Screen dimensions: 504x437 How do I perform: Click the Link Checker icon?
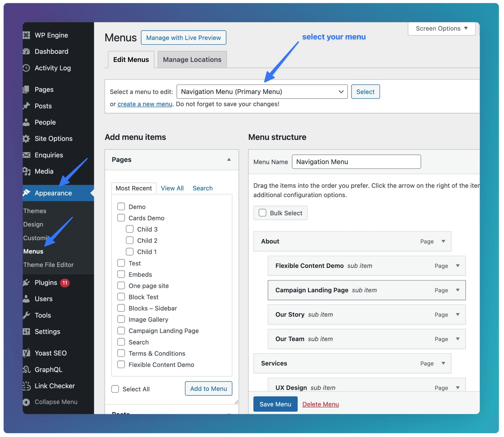tap(26, 386)
